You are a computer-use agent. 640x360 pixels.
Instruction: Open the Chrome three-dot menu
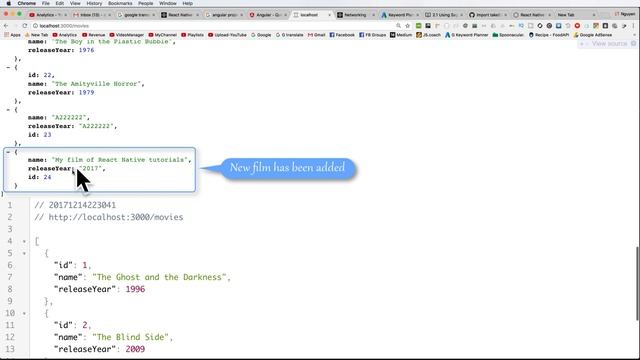[634, 26]
